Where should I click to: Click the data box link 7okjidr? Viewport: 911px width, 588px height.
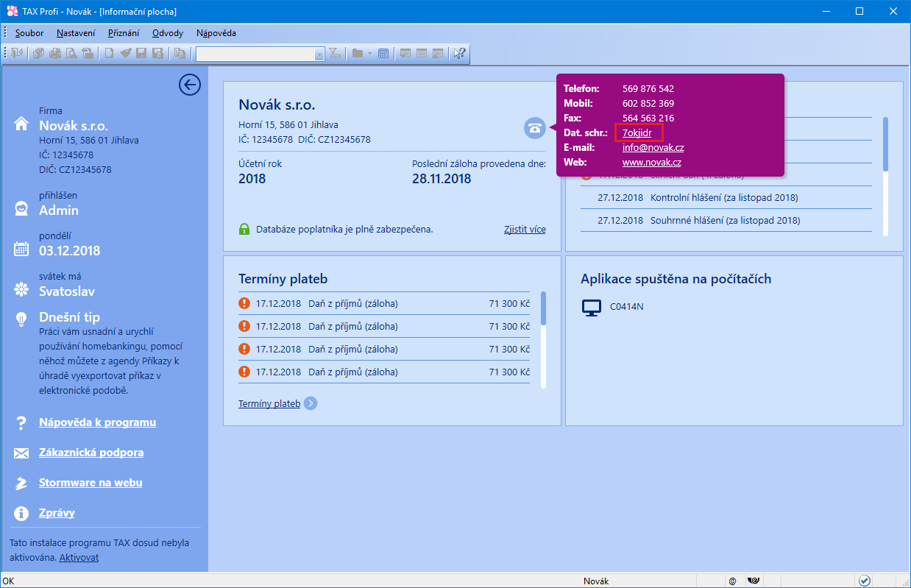(x=637, y=132)
